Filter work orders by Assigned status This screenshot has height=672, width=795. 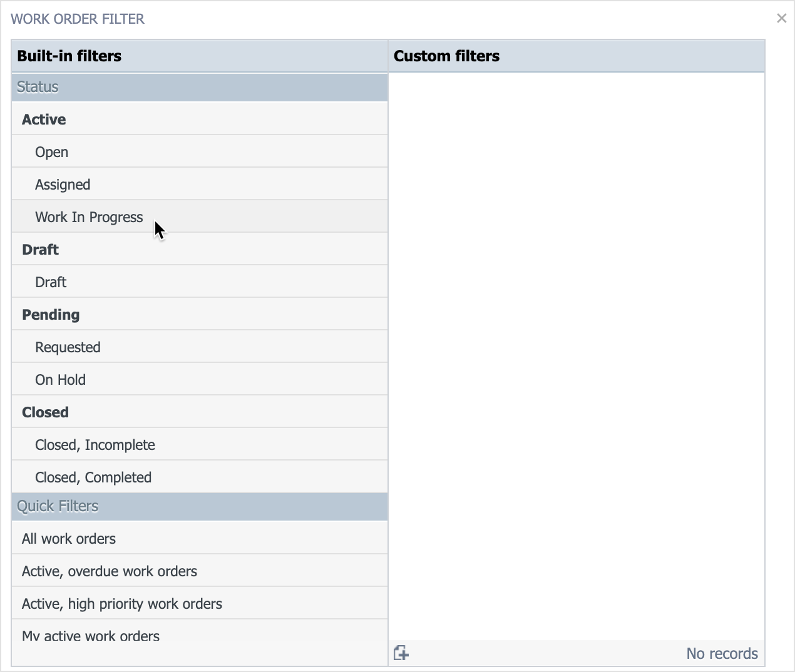click(x=200, y=184)
